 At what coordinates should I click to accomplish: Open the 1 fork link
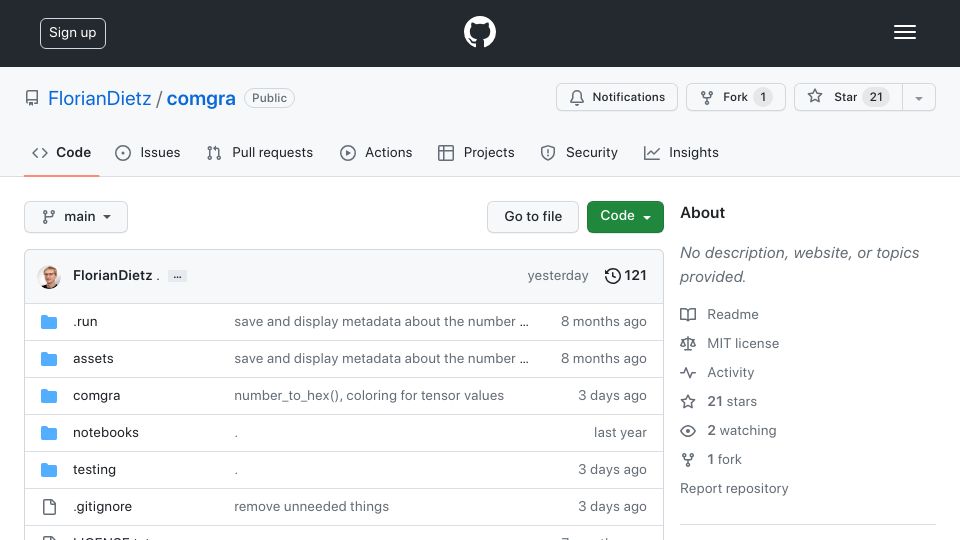724,460
